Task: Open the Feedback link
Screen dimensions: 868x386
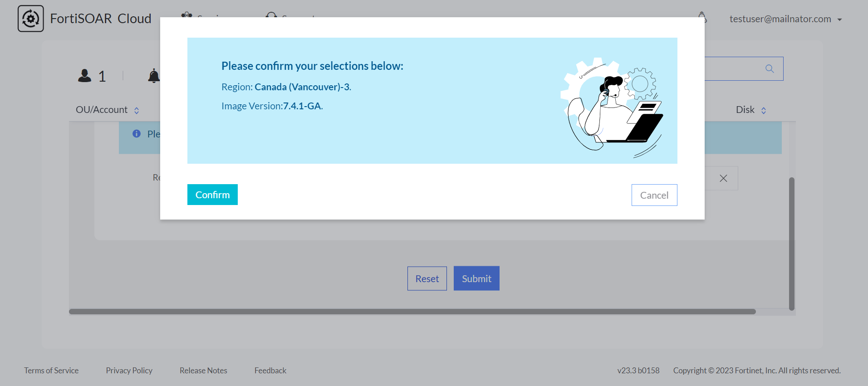Action: (270, 371)
